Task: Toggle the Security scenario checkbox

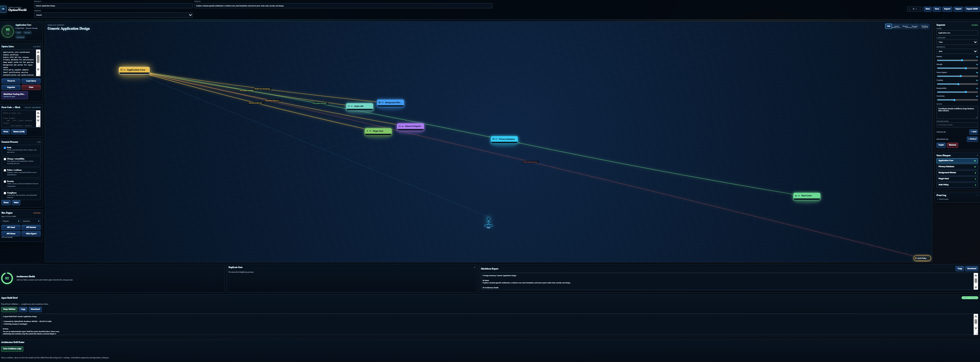Action: click(5, 182)
